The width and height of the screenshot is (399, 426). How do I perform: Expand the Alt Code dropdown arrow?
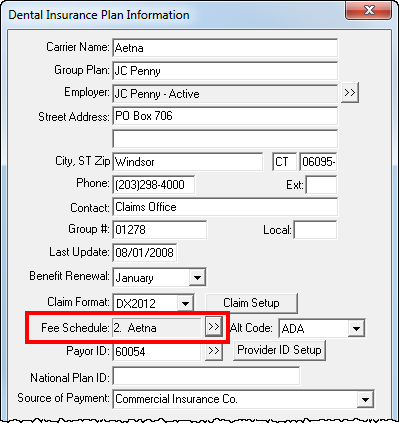(x=356, y=328)
